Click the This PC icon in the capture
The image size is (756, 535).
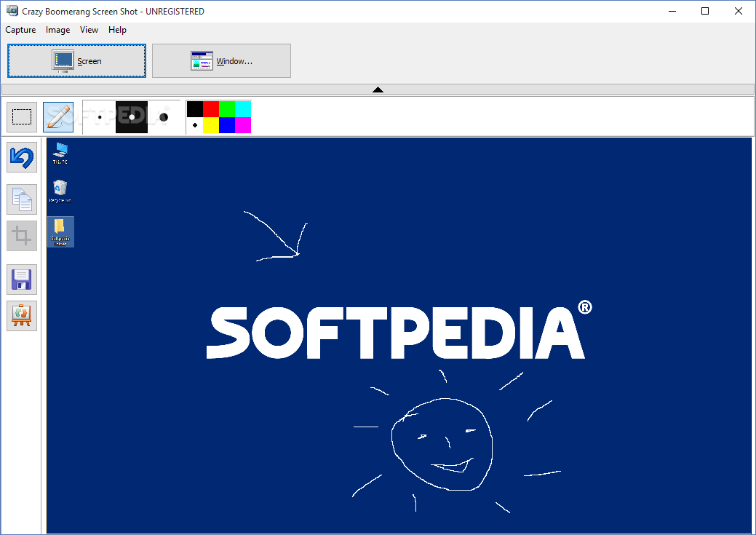tap(60, 154)
